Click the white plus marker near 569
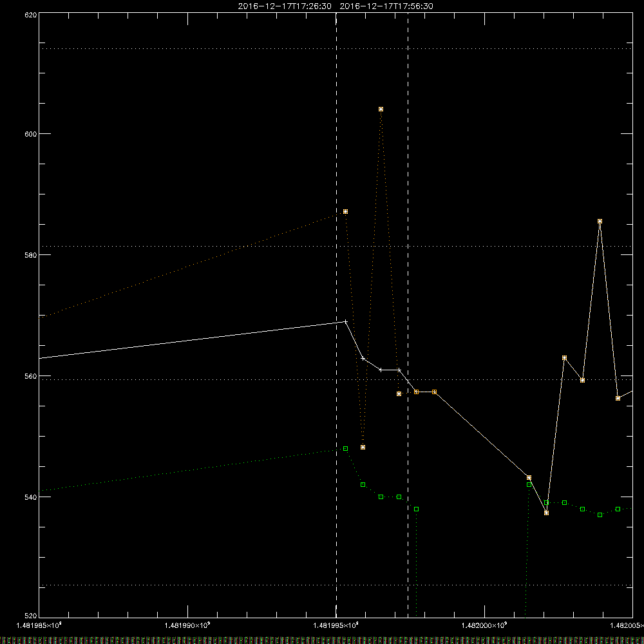This screenshot has width=644, height=644. [x=345, y=321]
